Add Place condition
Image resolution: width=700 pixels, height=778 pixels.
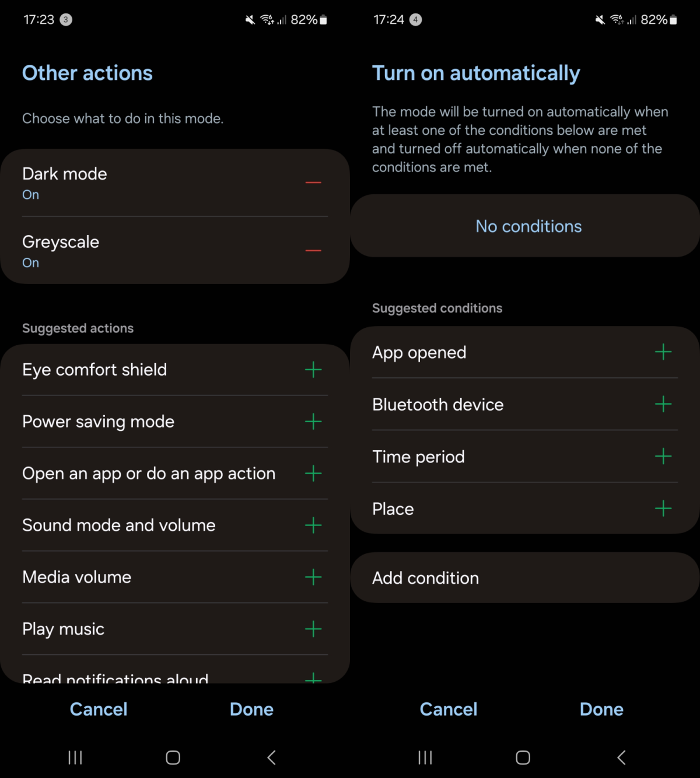(663, 509)
